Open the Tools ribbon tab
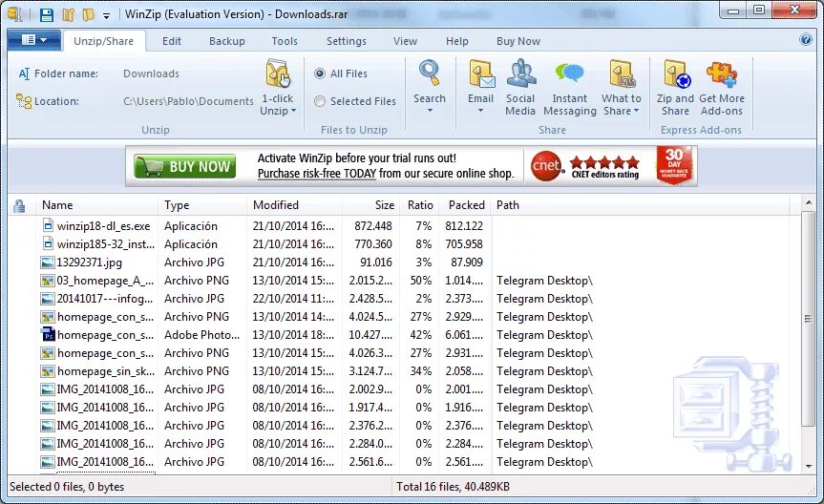824x504 pixels. 285,41
